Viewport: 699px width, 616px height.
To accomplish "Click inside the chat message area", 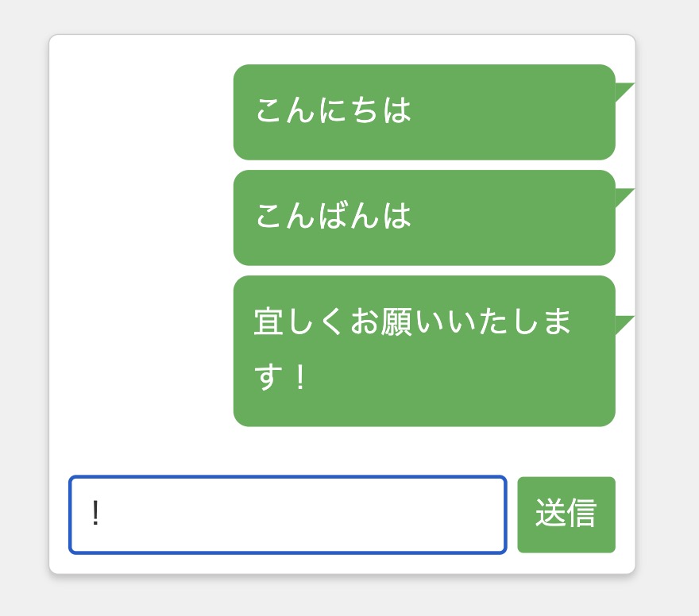I will (342, 238).
